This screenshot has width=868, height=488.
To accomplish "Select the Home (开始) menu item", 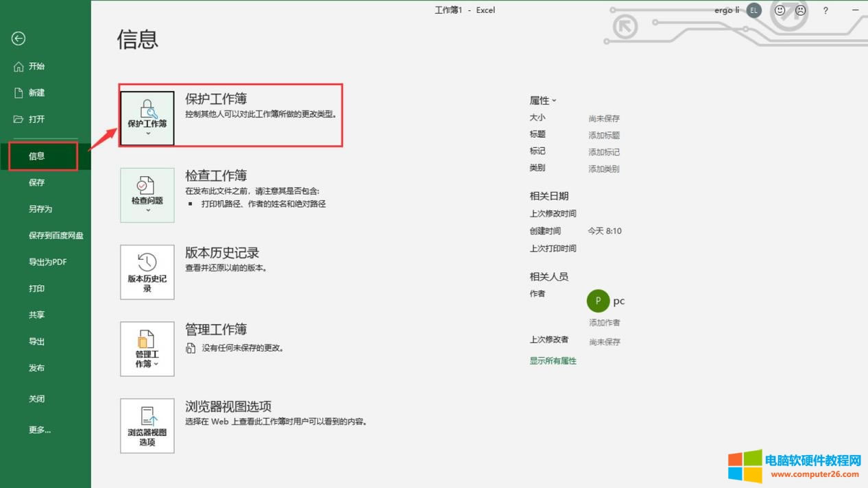I will tap(36, 66).
